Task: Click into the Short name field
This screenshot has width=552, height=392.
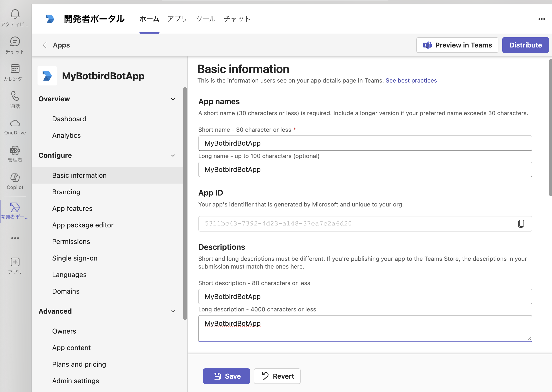Action: [365, 143]
